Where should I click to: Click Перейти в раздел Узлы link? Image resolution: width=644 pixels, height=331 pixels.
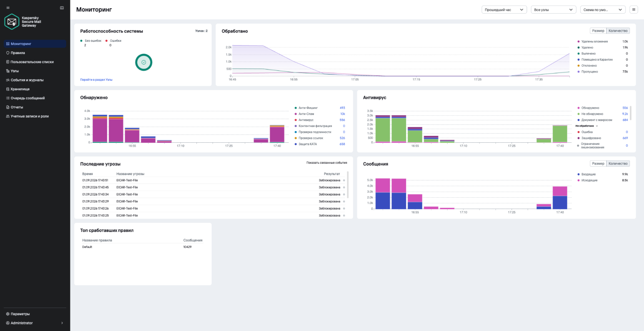[96, 80]
